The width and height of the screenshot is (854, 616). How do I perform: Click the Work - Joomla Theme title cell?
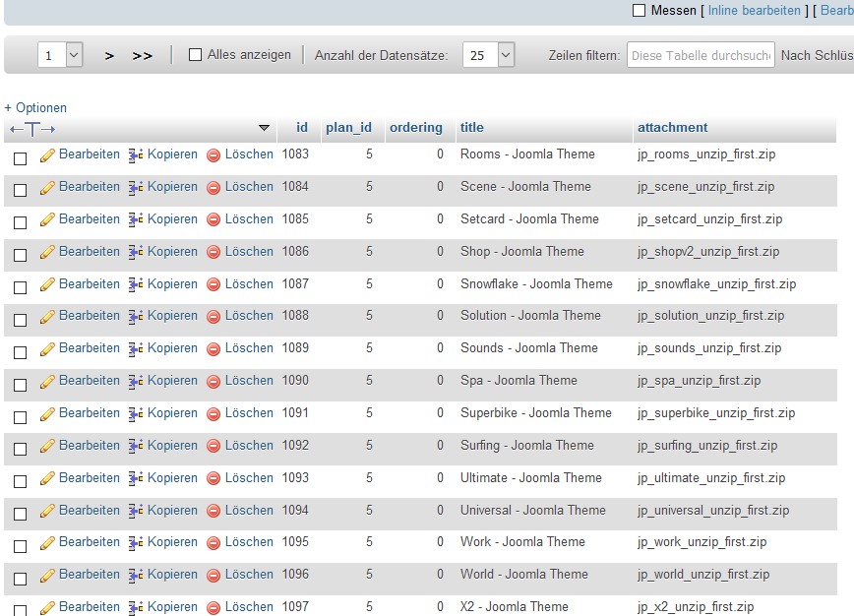tap(522, 542)
